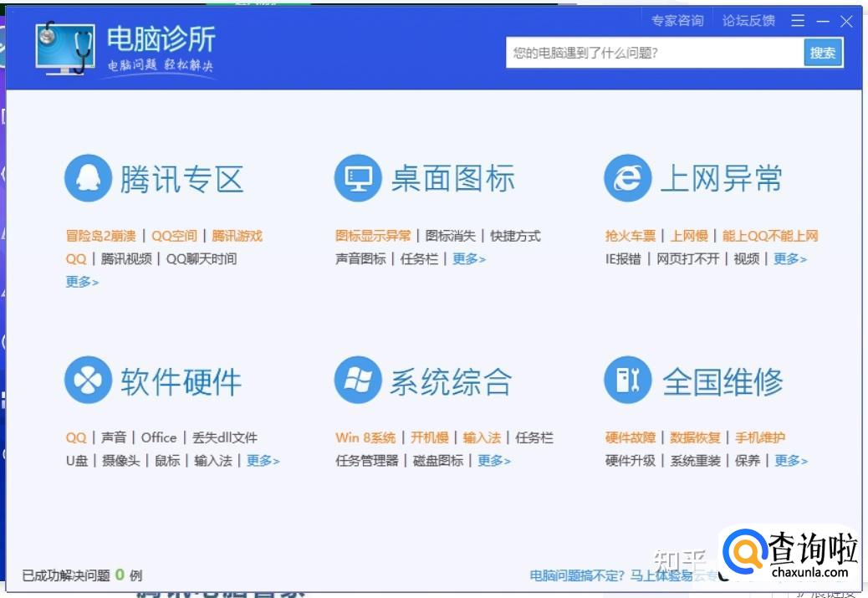The width and height of the screenshot is (868, 598).
Task: Open 专家咨询 in the top bar
Action: pos(677,20)
